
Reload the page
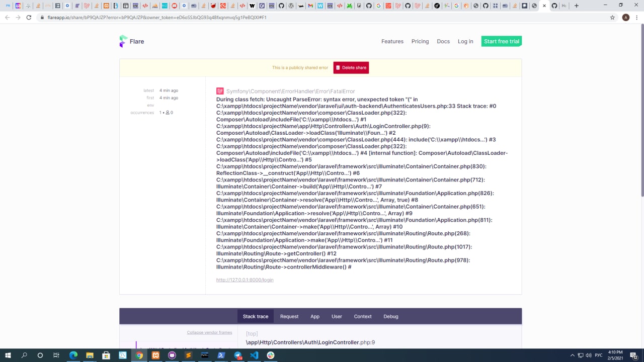[29, 17]
